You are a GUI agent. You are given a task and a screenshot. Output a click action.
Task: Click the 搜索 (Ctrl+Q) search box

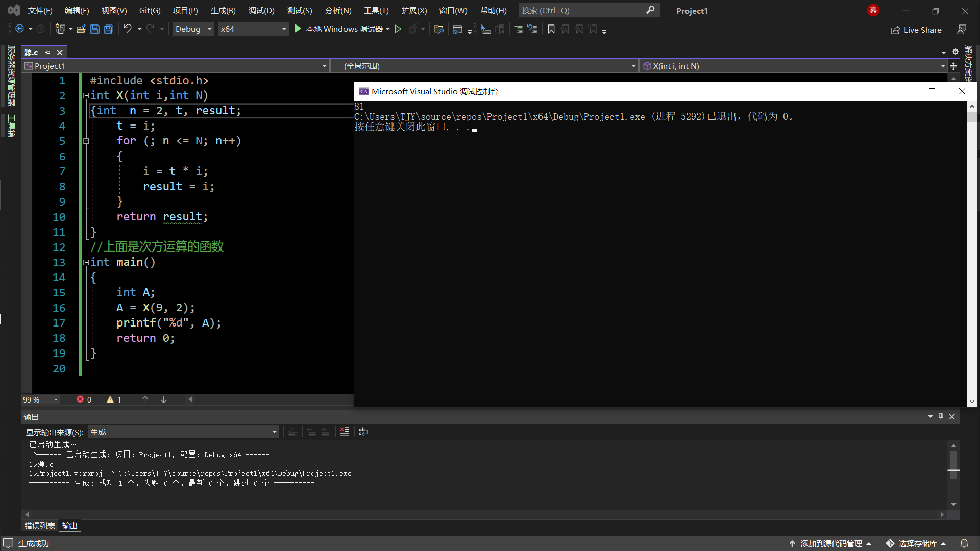click(x=582, y=10)
